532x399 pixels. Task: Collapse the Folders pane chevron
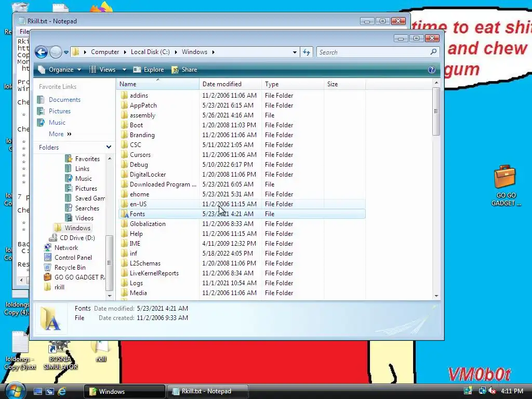109,147
